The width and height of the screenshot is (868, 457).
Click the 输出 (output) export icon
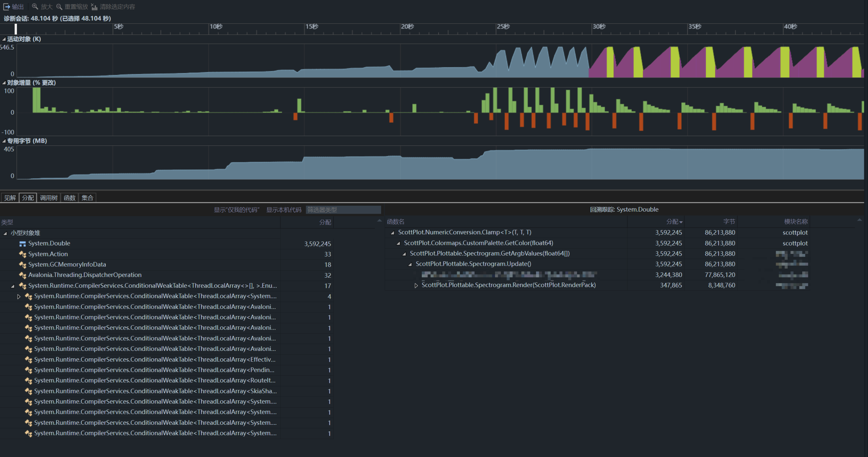[x=6, y=7]
